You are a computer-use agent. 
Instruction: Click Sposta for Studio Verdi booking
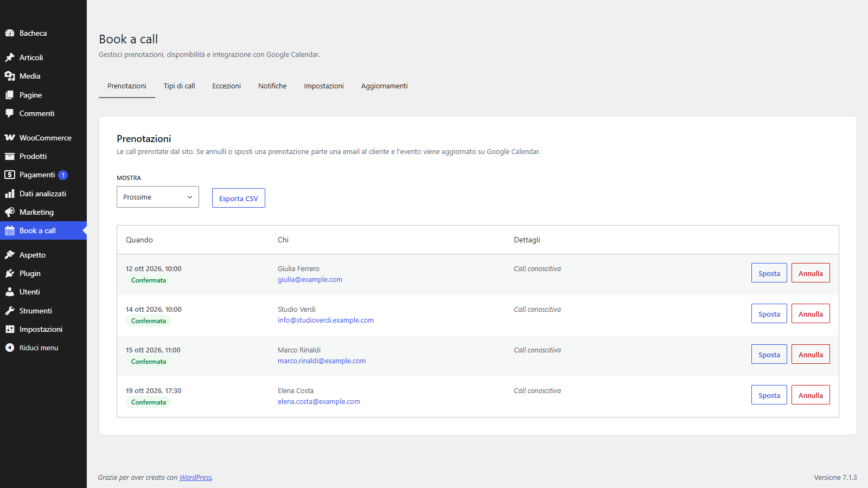(x=769, y=313)
